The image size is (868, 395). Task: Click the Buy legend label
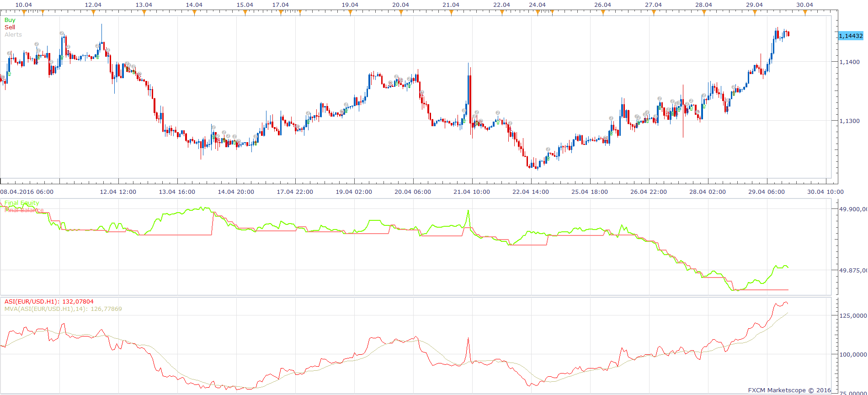[10, 20]
